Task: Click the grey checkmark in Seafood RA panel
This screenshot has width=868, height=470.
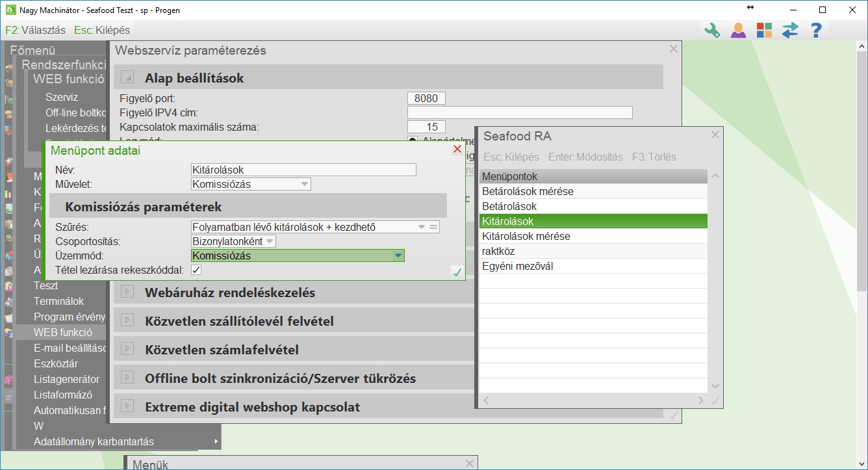Action: pyautogui.click(x=715, y=401)
